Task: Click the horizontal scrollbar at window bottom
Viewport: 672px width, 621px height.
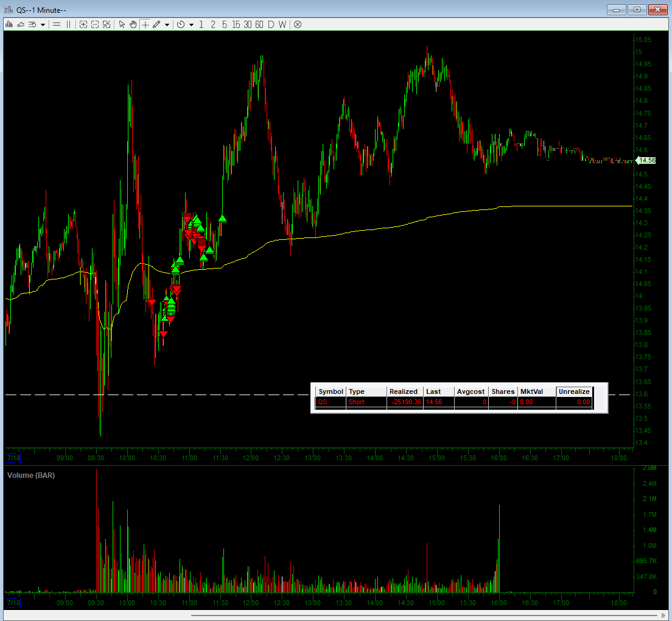Action: (424, 616)
